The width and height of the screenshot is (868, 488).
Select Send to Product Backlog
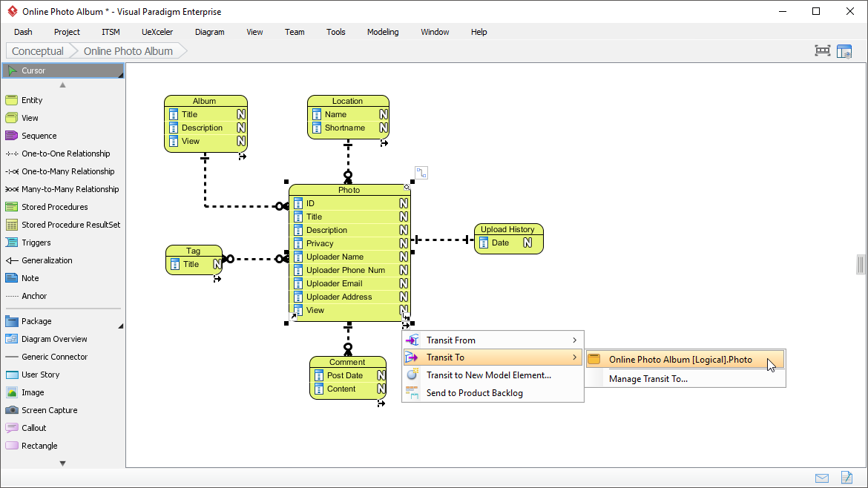(x=493, y=393)
